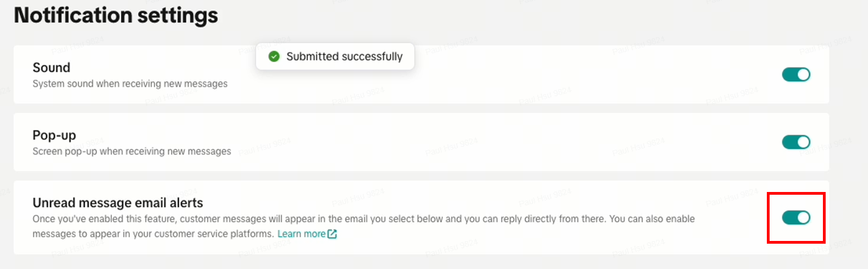868x269 pixels.
Task: Click the external link icon beside Learn more
Action: pyautogui.click(x=332, y=234)
